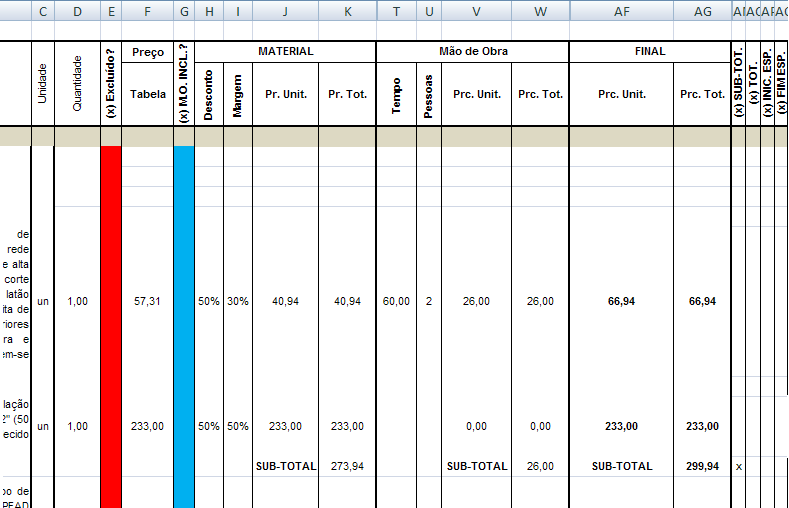Click the Pessoas header cell

click(x=429, y=95)
